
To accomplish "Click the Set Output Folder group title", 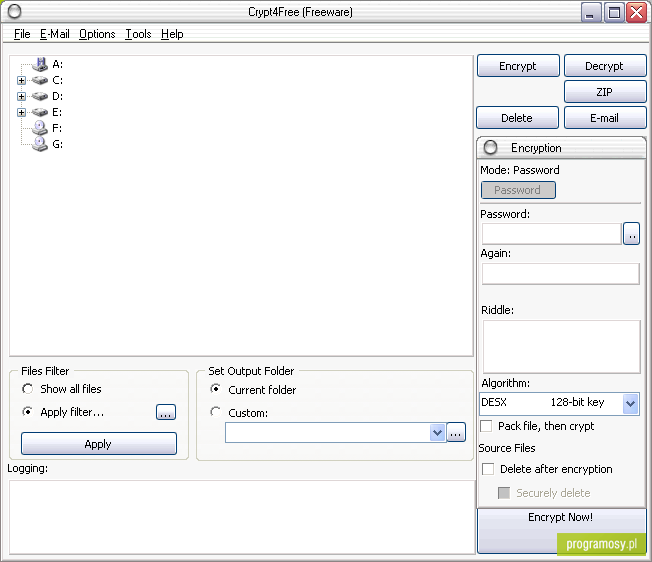I will pyautogui.click(x=251, y=371).
